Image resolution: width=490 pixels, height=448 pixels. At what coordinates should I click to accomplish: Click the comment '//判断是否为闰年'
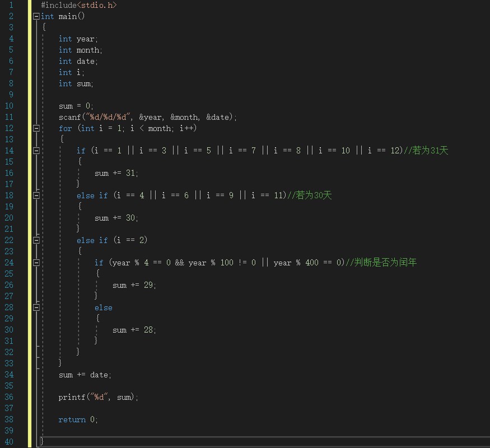(381, 262)
